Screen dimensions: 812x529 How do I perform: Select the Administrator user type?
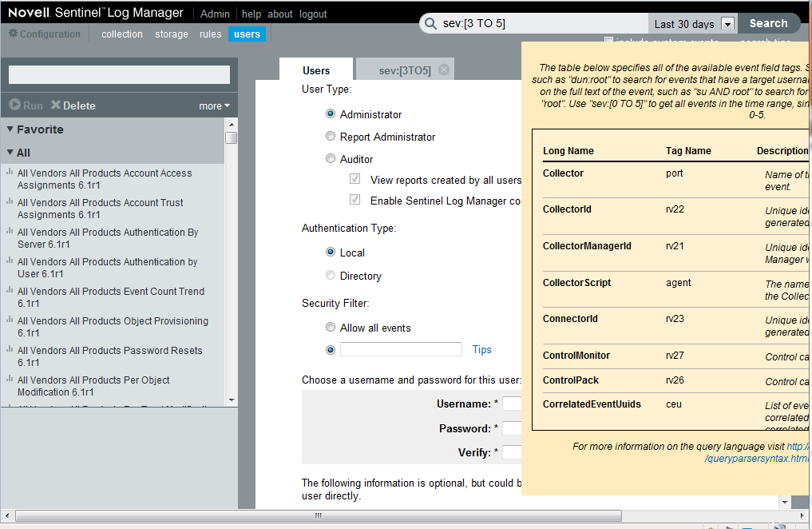[331, 113]
